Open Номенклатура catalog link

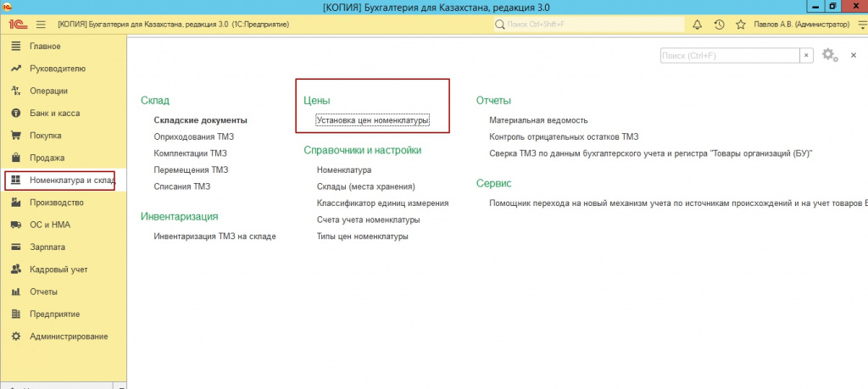(x=344, y=169)
